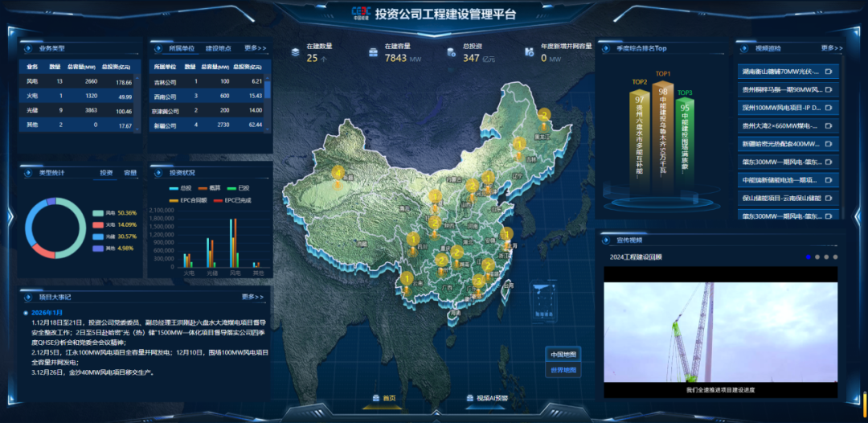The width and height of the screenshot is (868, 423).
Task: Click the Heilongjiang map marker showing 2
Action: coord(544,117)
